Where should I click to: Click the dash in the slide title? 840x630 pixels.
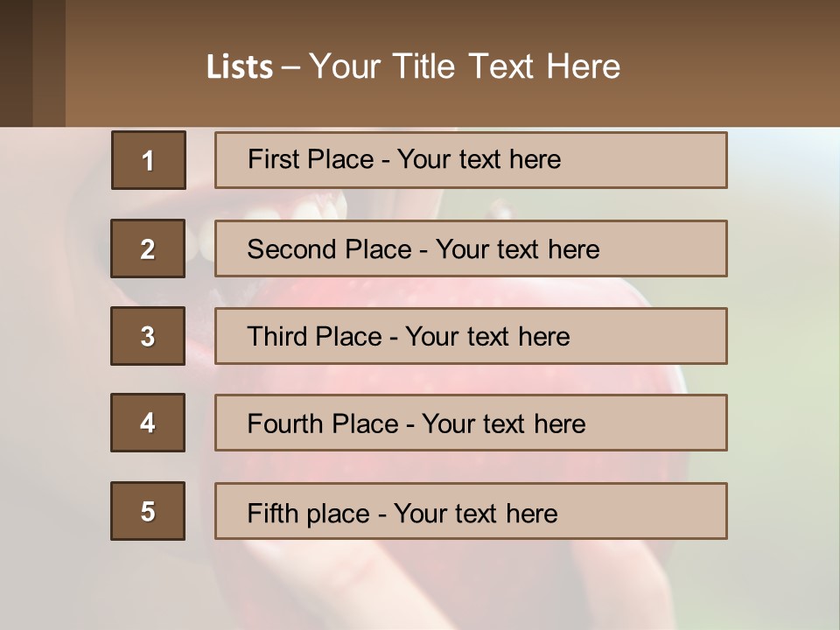point(290,68)
